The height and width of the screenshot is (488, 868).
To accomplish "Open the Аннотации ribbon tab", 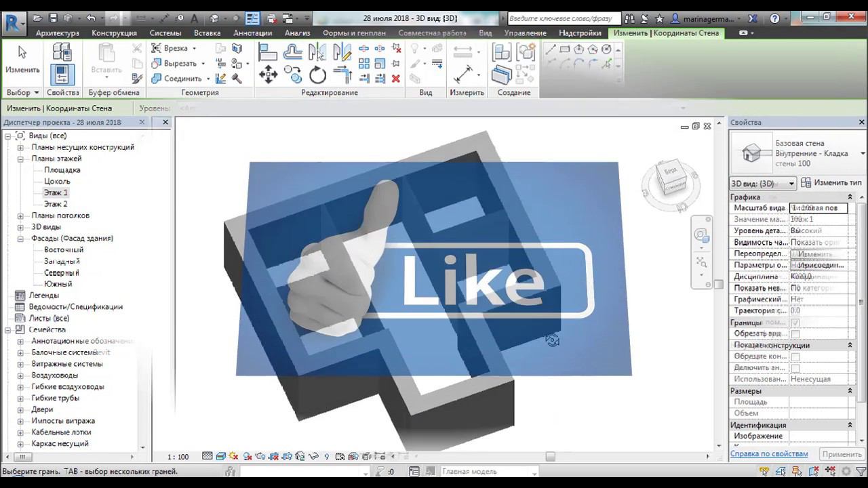I will [252, 33].
